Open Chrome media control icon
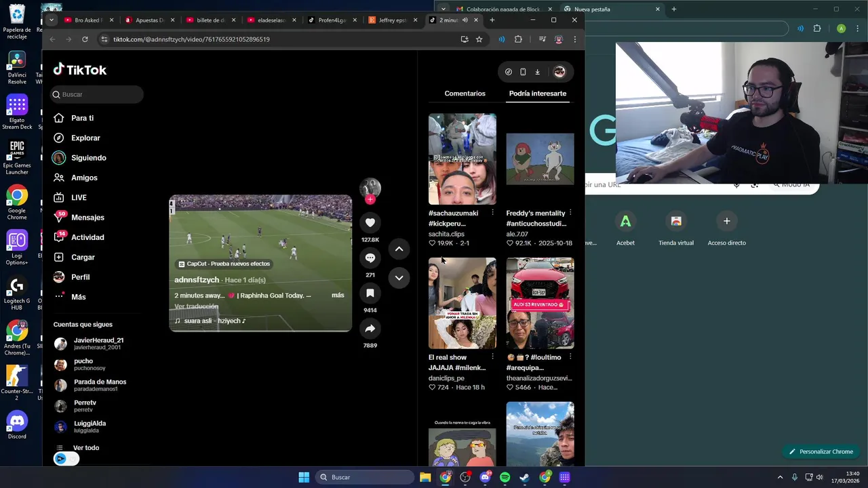The height and width of the screenshot is (488, 868). point(542,39)
